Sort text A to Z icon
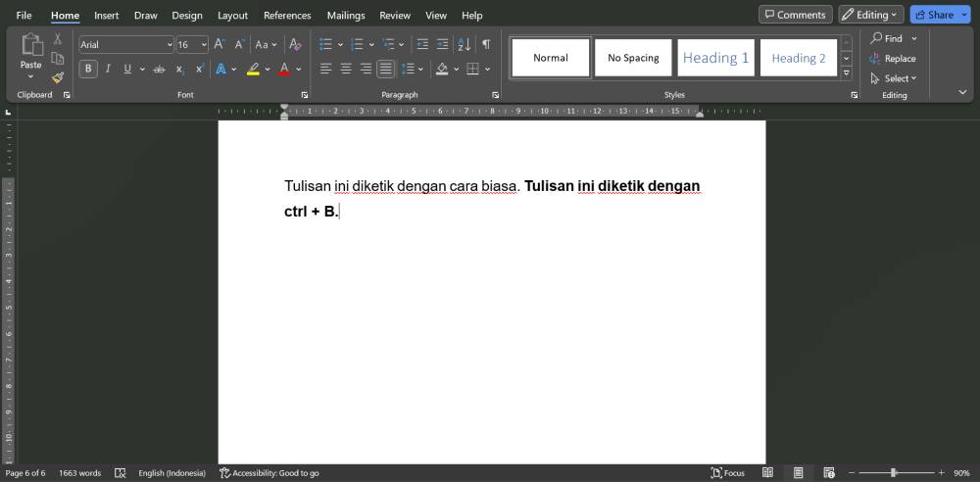The image size is (980, 482). [464, 44]
